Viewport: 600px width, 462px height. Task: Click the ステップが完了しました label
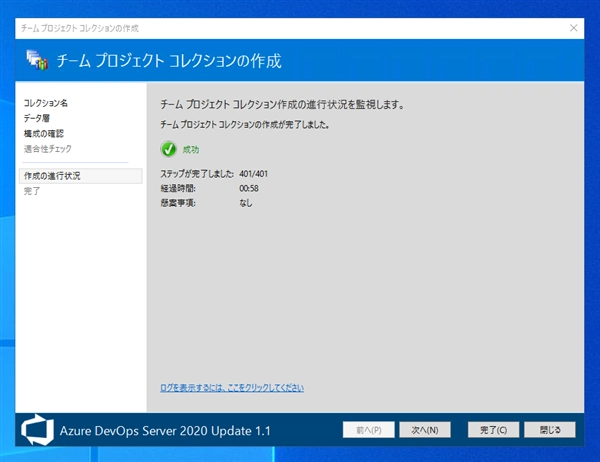pyautogui.click(x=197, y=174)
